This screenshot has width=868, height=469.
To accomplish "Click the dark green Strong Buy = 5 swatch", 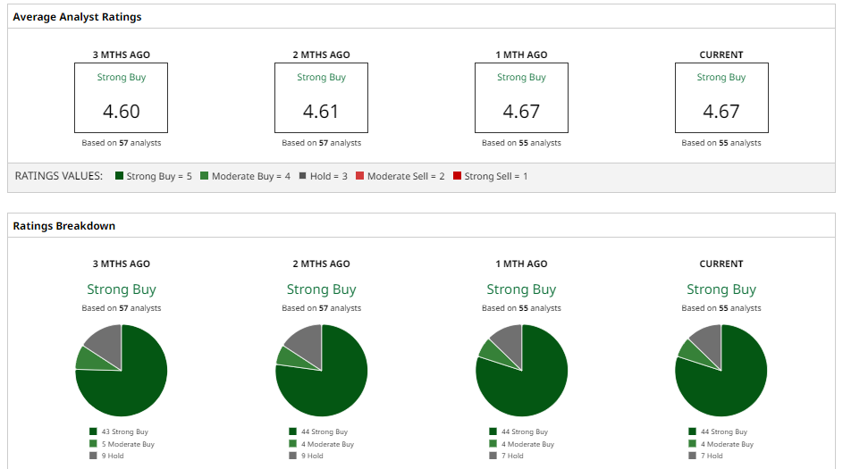I will [119, 177].
